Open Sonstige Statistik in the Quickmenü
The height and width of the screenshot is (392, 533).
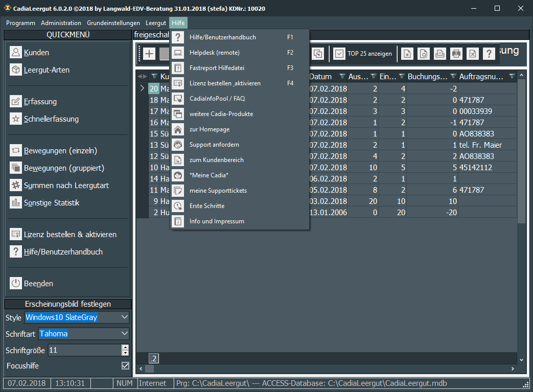pyautogui.click(x=51, y=203)
